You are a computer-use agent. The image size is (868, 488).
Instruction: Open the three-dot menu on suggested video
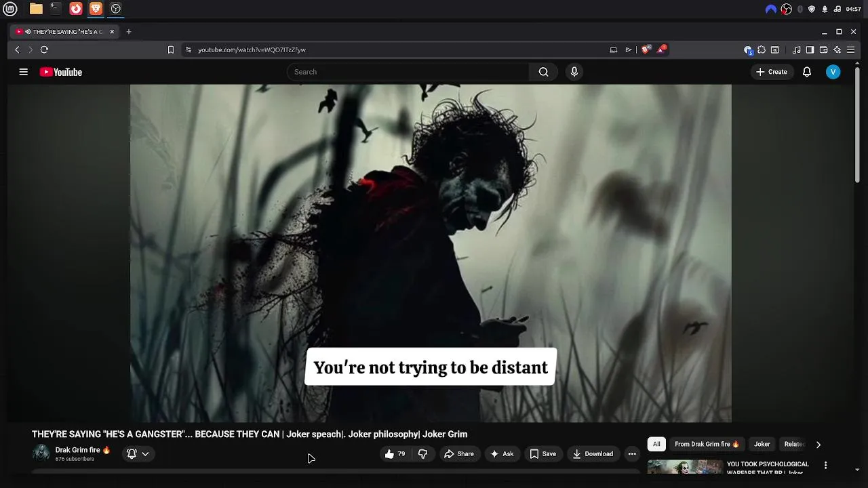click(x=825, y=465)
